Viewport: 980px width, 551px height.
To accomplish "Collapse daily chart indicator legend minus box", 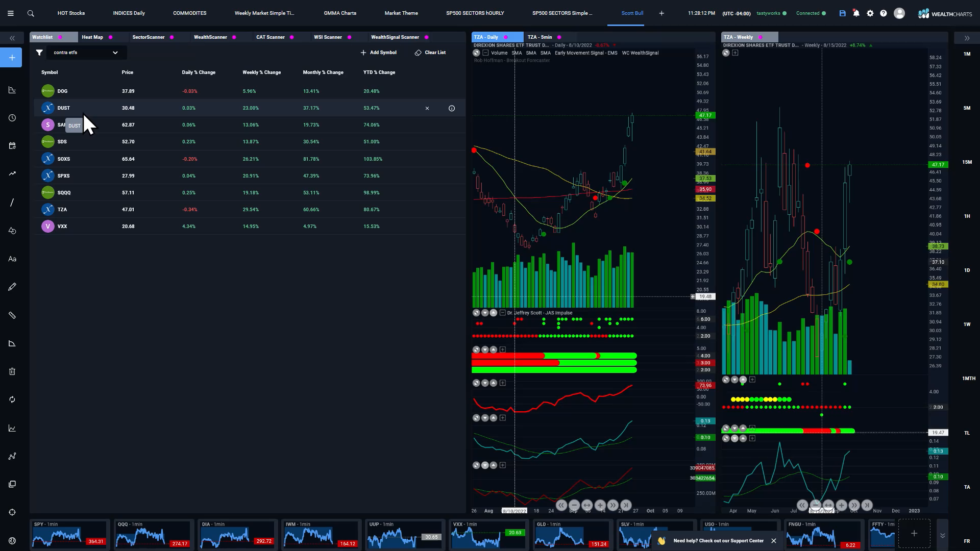I will (x=485, y=53).
